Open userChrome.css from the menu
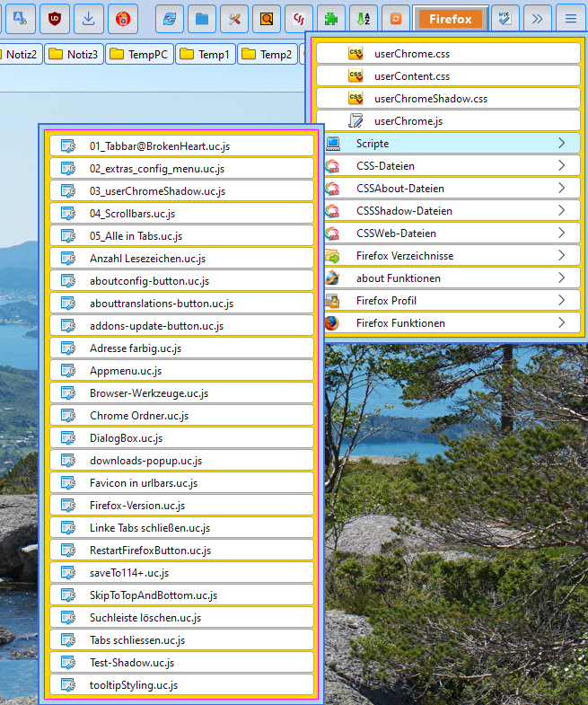Viewport: 588px width, 705px height. 448,54
